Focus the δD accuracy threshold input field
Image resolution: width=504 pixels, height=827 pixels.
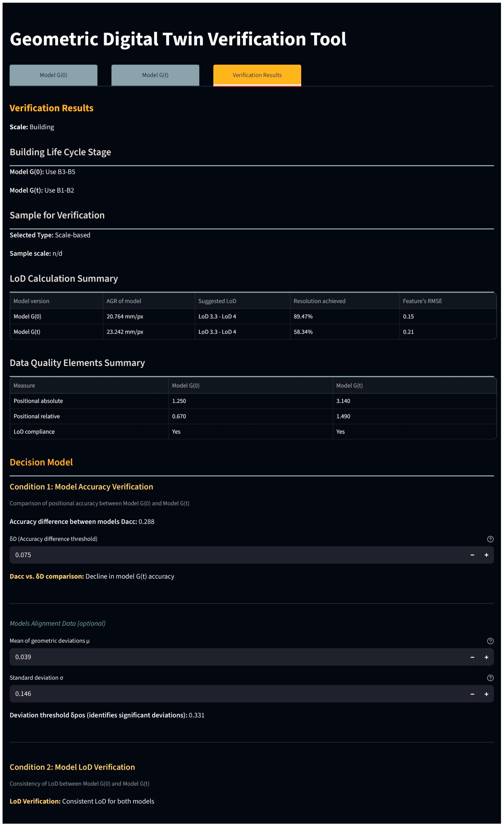(x=235, y=555)
